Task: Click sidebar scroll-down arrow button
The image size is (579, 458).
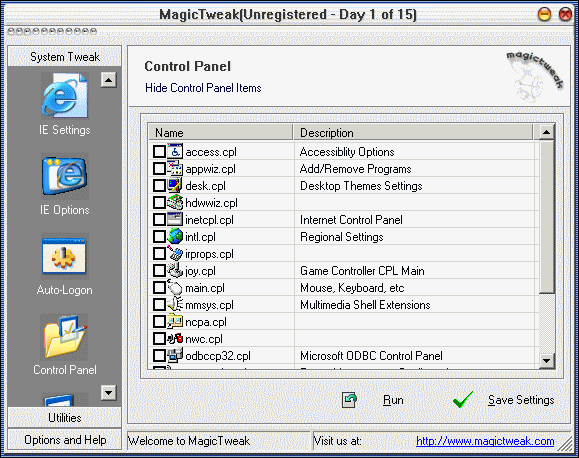Action: [x=109, y=393]
